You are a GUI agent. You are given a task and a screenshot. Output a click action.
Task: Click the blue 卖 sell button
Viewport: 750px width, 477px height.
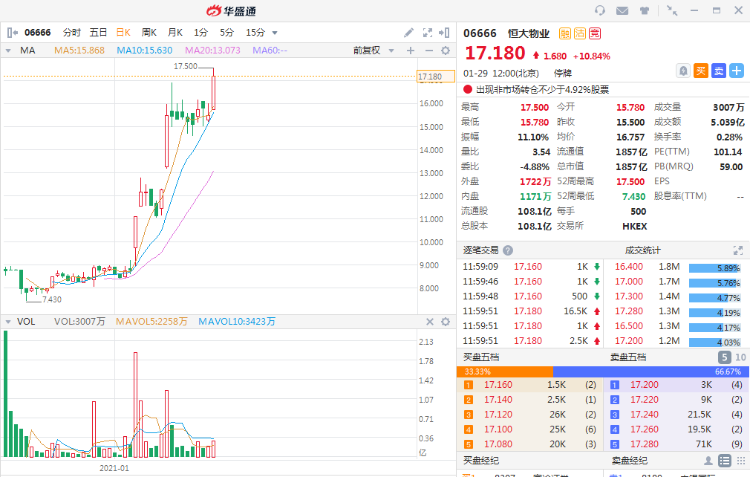pos(718,71)
